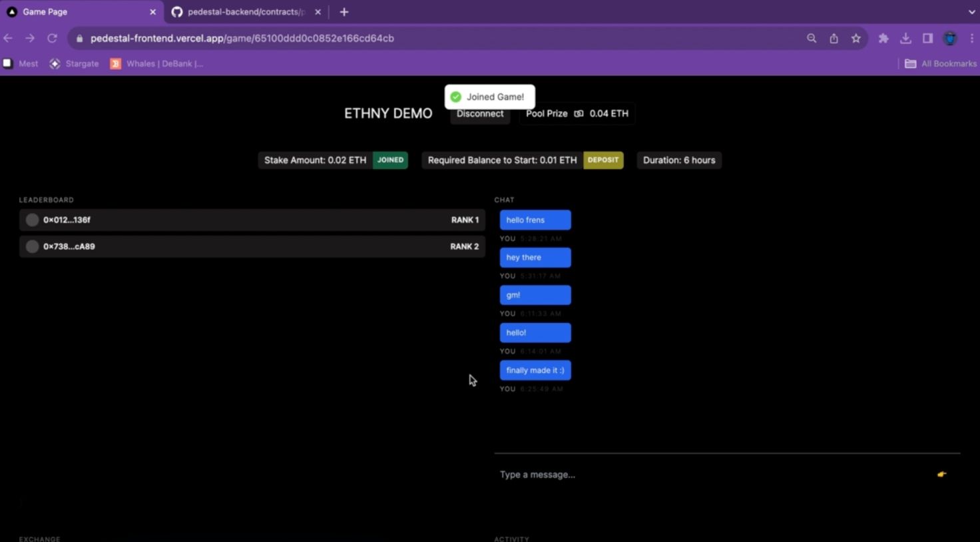Click the Disconnect button
Image resolution: width=980 pixels, height=542 pixels.
coord(480,114)
